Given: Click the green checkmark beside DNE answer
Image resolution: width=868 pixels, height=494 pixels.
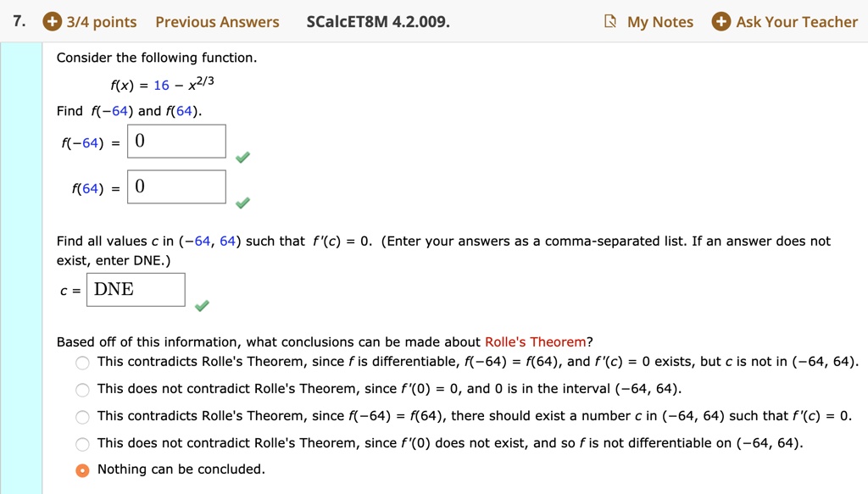Looking at the screenshot, I should [202, 306].
